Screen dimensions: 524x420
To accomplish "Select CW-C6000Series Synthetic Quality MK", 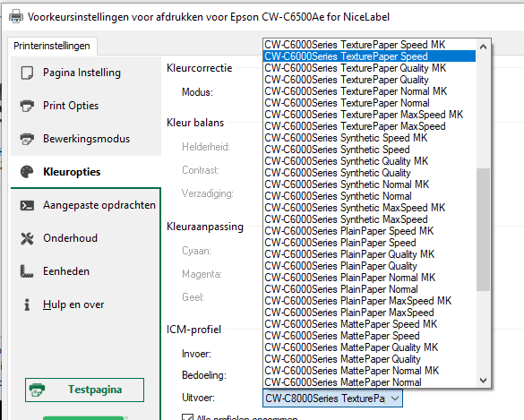I will (x=370, y=161).
